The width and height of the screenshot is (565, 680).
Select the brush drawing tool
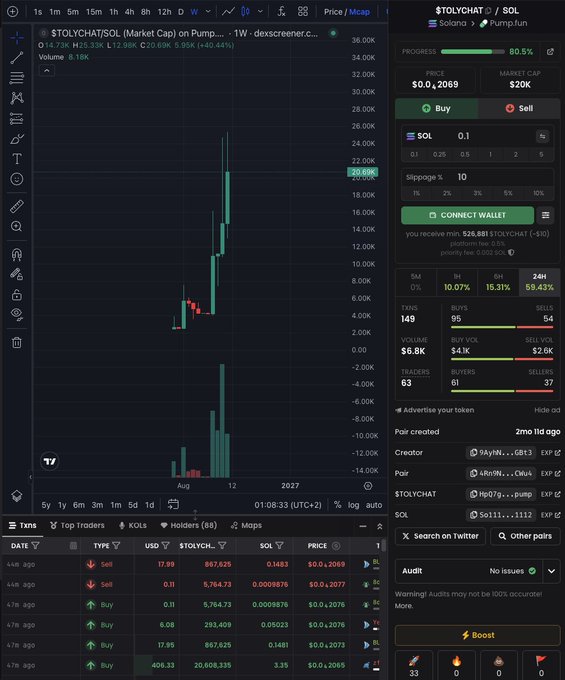click(16, 139)
